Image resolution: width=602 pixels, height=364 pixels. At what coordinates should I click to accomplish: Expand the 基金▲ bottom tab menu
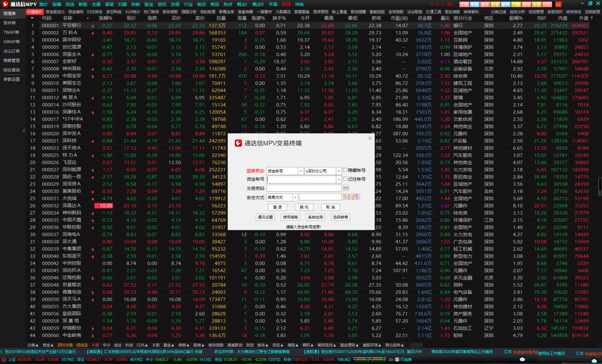pyautogui.click(x=168, y=345)
